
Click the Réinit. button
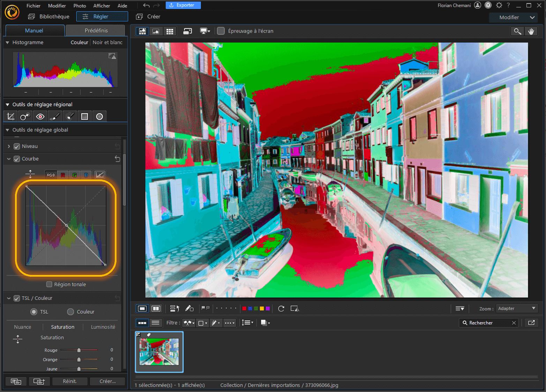pyautogui.click(x=70, y=381)
